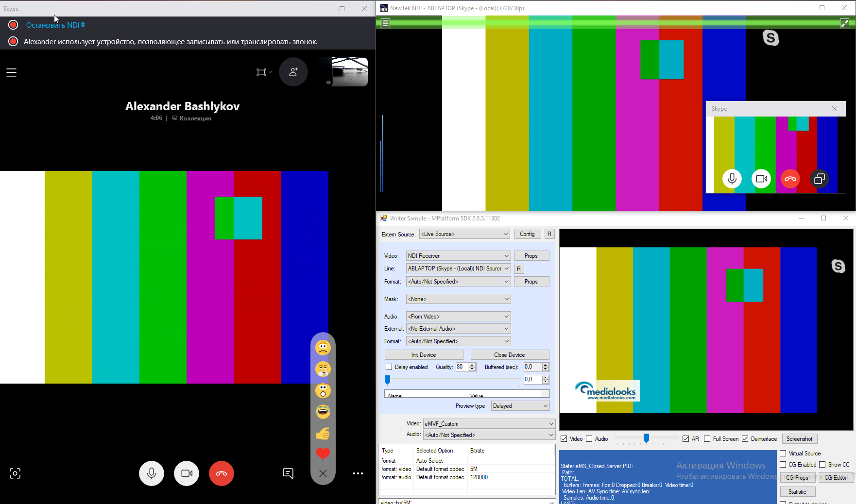
Task: Take a snapshot in Skype call
Action: click(15, 473)
